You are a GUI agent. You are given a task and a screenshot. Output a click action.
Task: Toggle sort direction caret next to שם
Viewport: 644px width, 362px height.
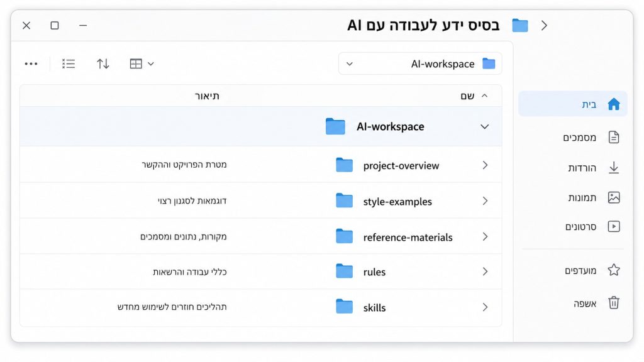[485, 96]
